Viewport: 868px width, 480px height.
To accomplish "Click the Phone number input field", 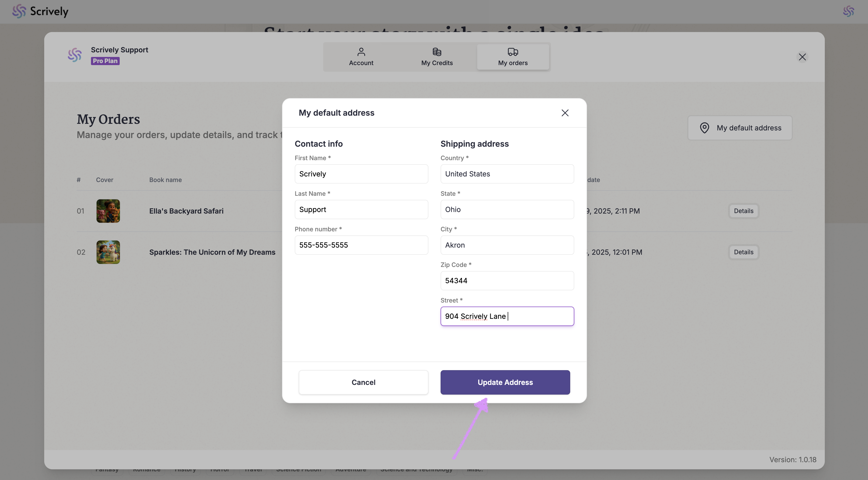I will (361, 245).
